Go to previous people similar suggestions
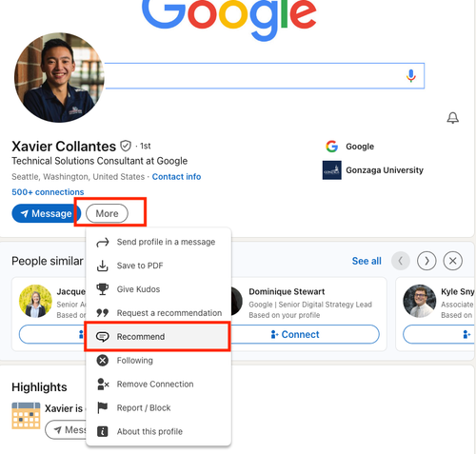 pos(401,261)
